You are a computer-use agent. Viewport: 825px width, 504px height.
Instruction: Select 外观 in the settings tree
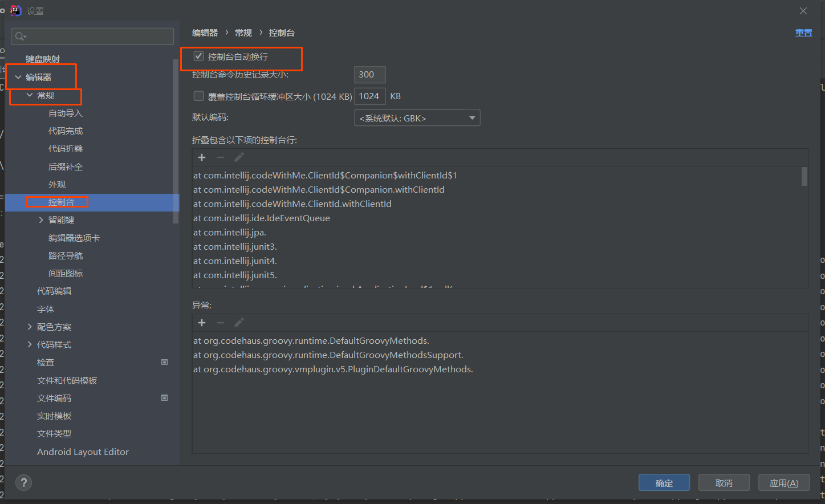tap(57, 184)
